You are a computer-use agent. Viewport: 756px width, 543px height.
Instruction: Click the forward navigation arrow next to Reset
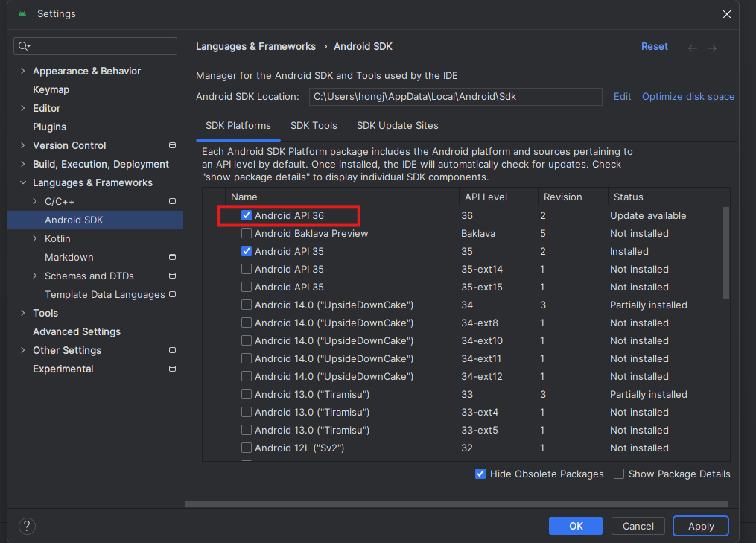711,48
